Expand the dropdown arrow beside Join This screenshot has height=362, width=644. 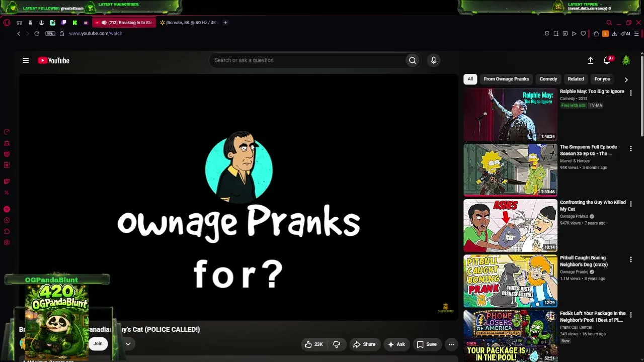point(128,344)
